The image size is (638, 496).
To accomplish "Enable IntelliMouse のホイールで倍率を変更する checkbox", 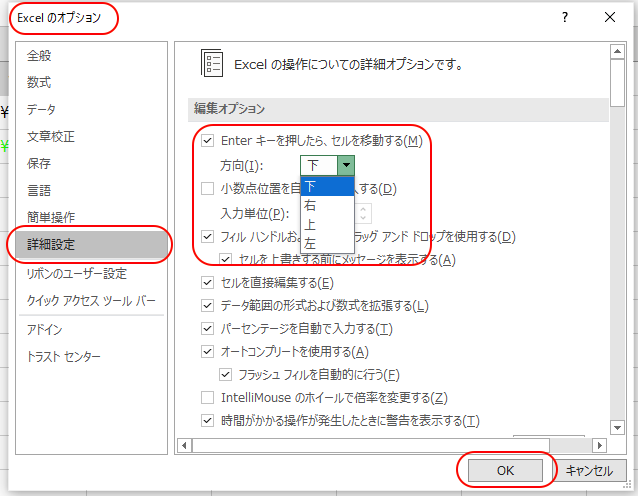I will point(208,397).
